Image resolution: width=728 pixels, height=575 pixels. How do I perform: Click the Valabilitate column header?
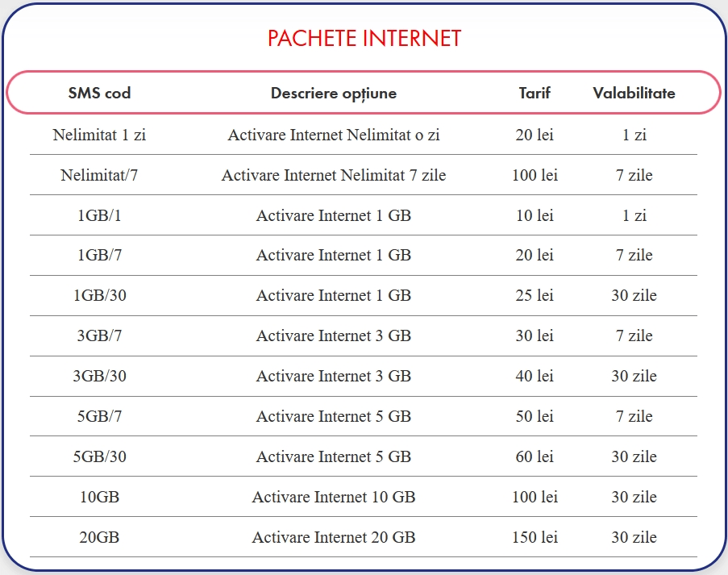[x=634, y=94]
